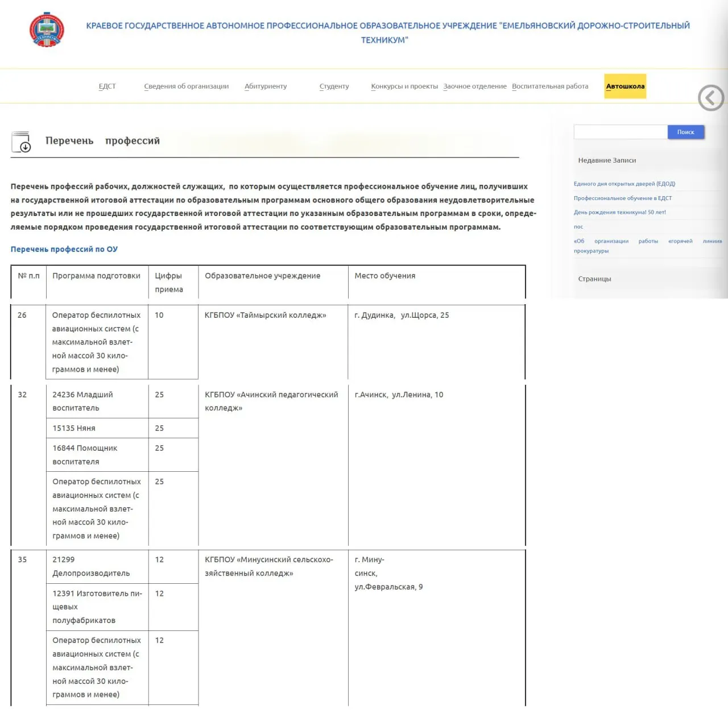Screen dimensions: 728x710
Task: Open Заочное отделение menu
Action: (475, 86)
